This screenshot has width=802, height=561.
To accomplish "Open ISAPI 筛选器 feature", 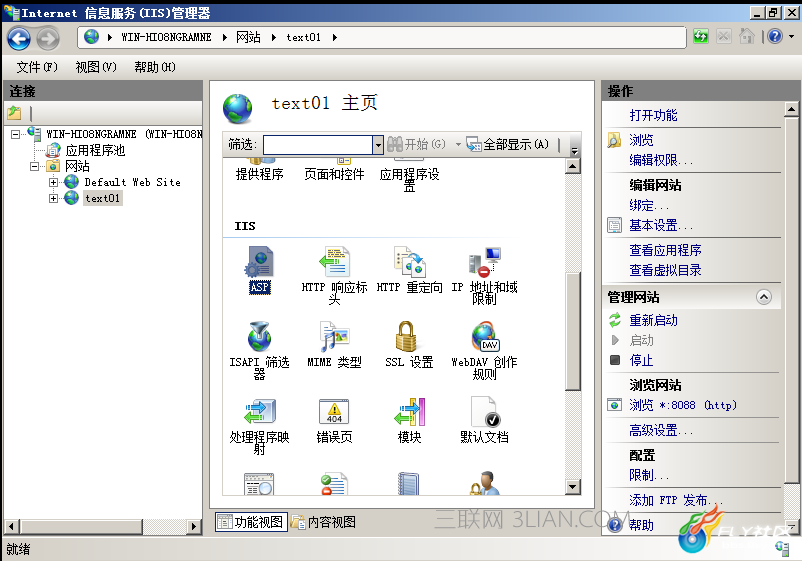I will (x=260, y=350).
